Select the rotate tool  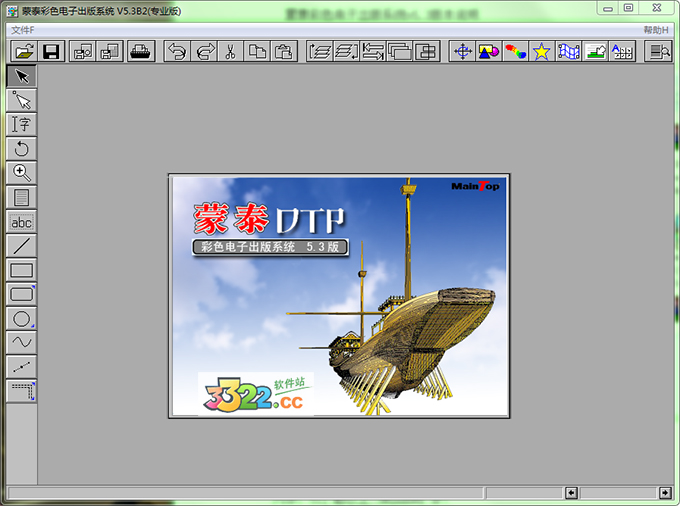22,148
